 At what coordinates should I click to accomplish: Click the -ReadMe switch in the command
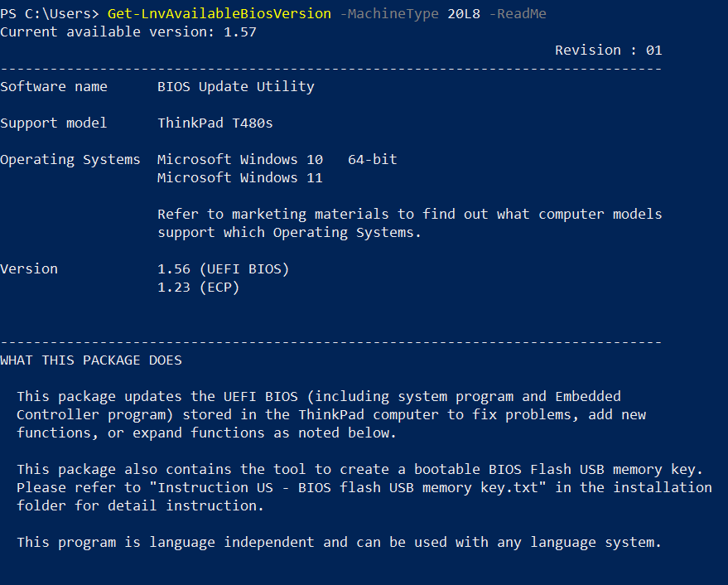[518, 14]
